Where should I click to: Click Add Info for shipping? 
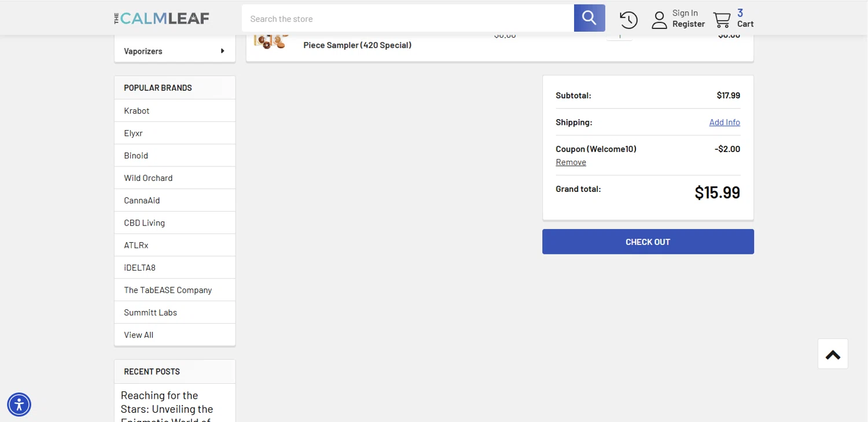point(724,122)
